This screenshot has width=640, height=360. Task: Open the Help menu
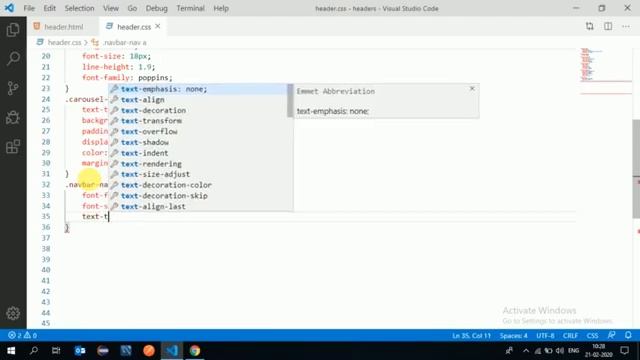coord(221,8)
